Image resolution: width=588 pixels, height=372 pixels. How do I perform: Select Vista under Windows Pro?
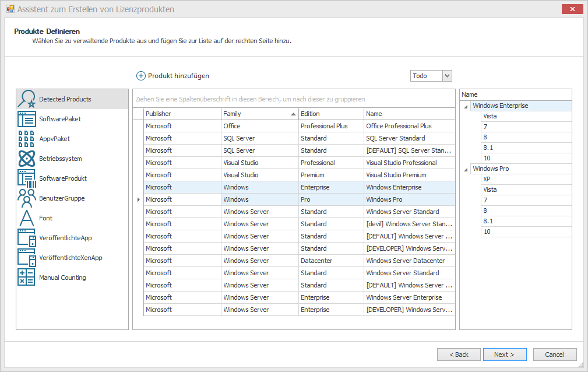(526, 190)
